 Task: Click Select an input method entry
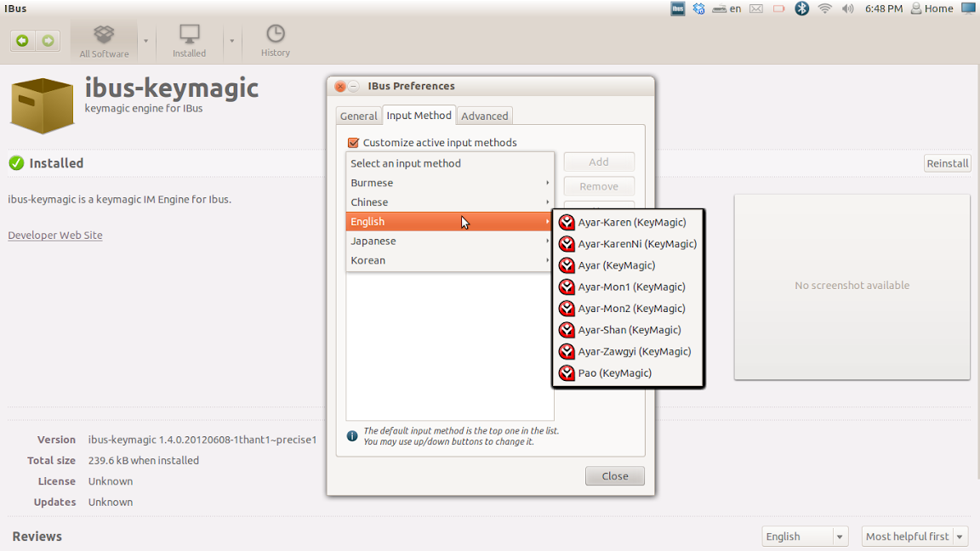(450, 163)
